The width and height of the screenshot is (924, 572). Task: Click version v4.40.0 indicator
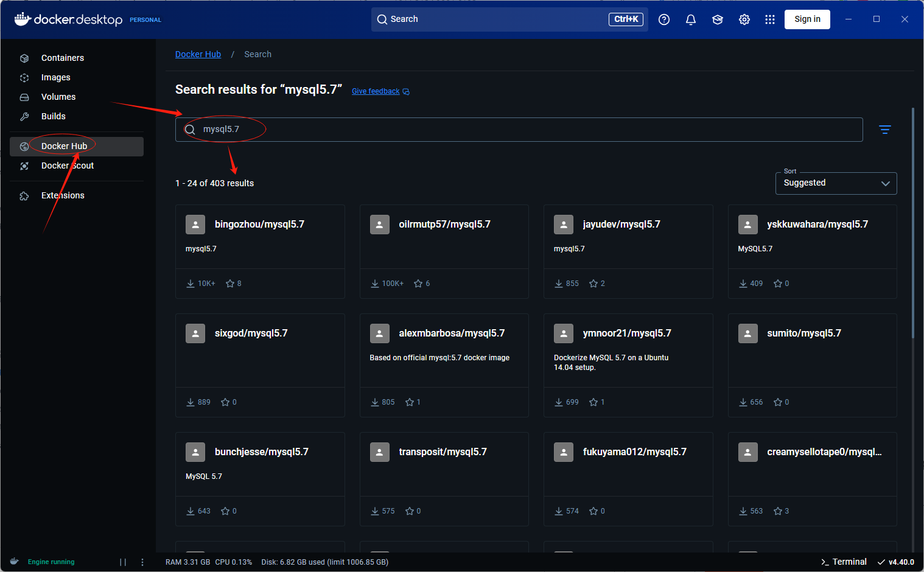pyautogui.click(x=896, y=562)
